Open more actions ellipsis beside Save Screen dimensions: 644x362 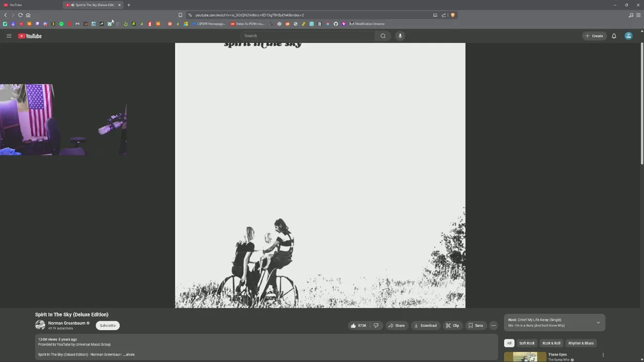(493, 325)
